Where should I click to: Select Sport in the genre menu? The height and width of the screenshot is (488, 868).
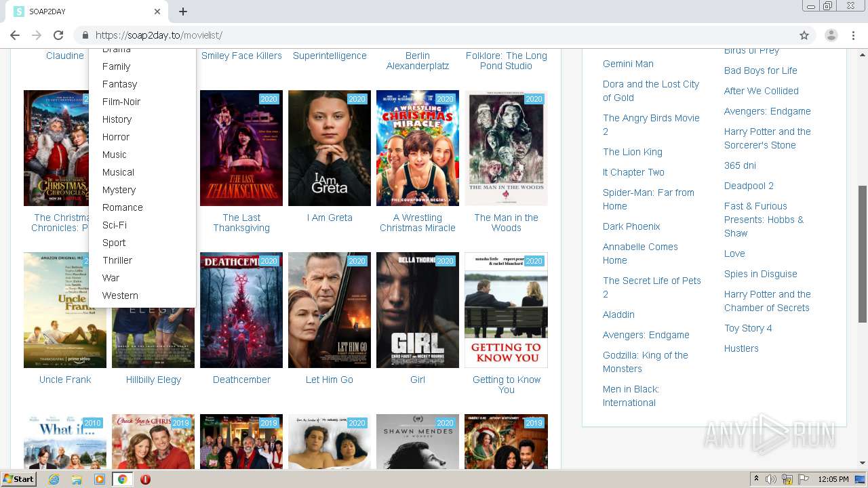pyautogui.click(x=114, y=243)
